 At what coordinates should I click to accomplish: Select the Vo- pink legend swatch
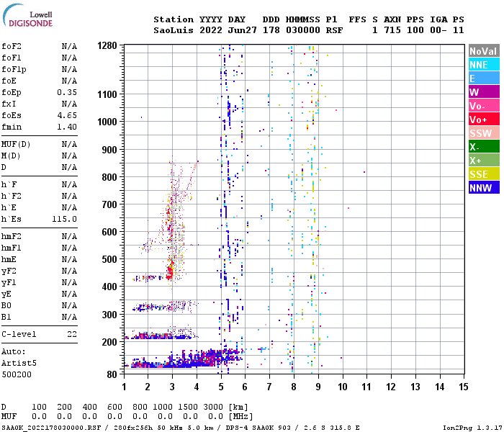pos(484,106)
